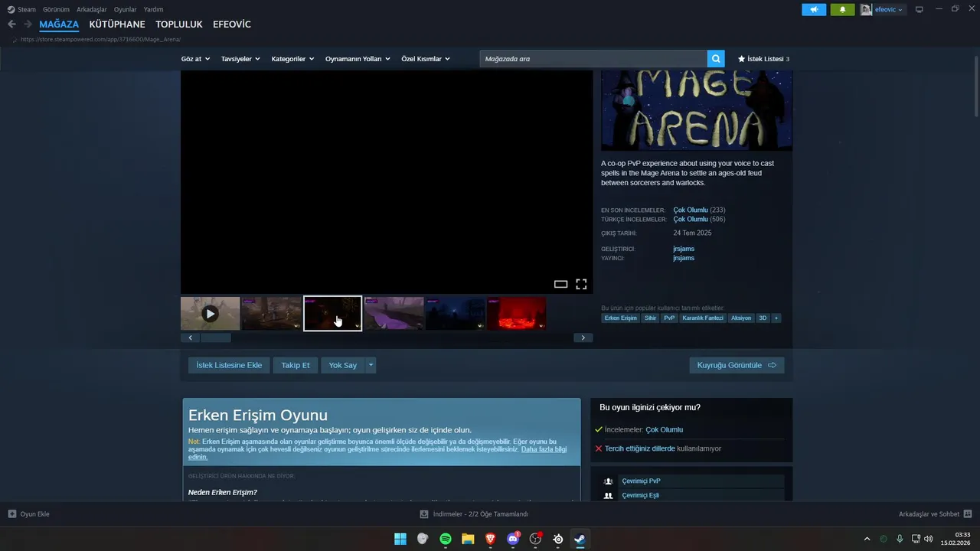Open the Yardım menu
980x551 pixels.
(x=153, y=10)
